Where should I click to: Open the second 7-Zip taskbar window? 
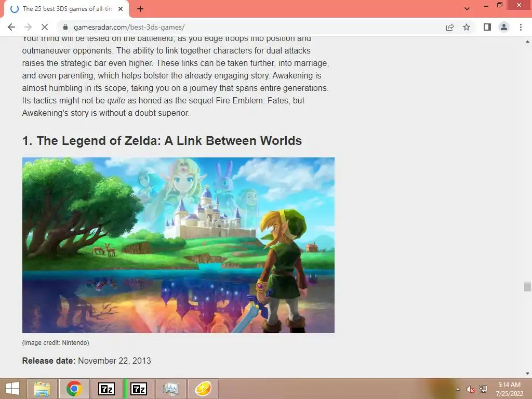pyautogui.click(x=139, y=389)
